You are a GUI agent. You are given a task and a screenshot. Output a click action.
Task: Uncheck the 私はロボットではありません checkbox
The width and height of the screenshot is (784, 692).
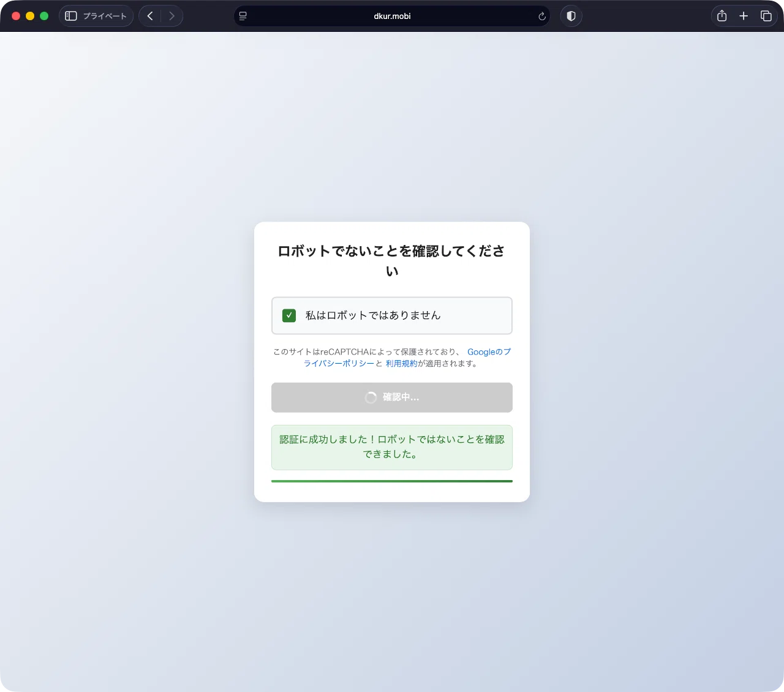click(x=289, y=315)
